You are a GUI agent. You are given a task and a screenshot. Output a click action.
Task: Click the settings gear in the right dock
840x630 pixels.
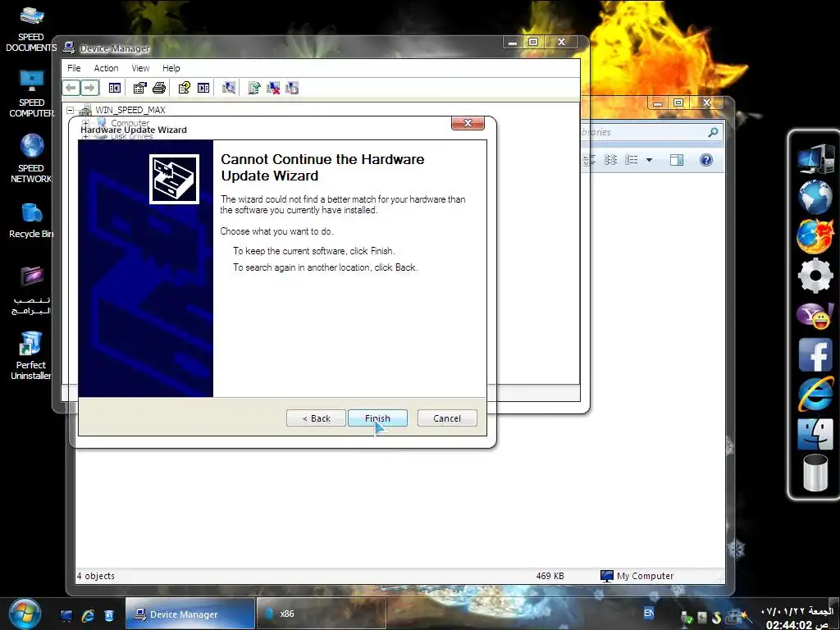815,276
